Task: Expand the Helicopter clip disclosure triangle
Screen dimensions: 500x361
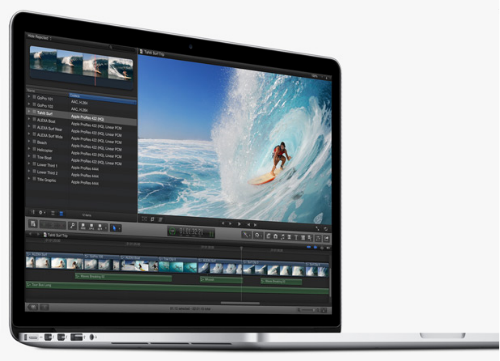Action: tap(29, 149)
